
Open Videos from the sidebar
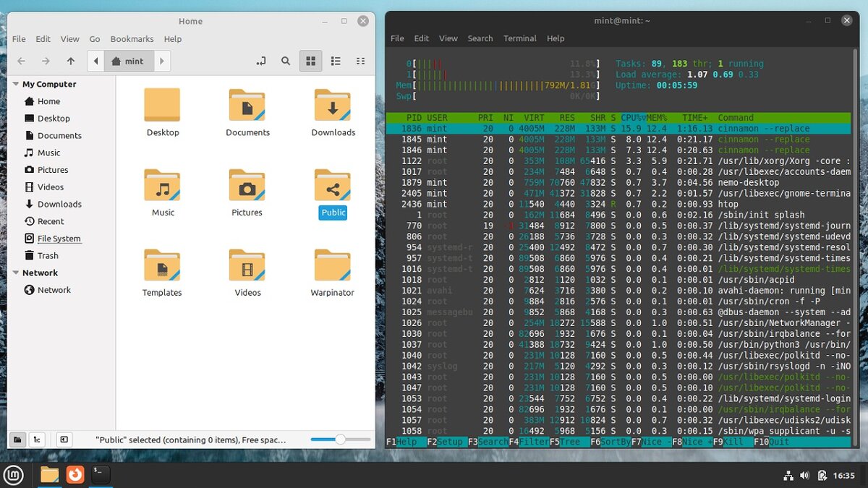coord(51,187)
